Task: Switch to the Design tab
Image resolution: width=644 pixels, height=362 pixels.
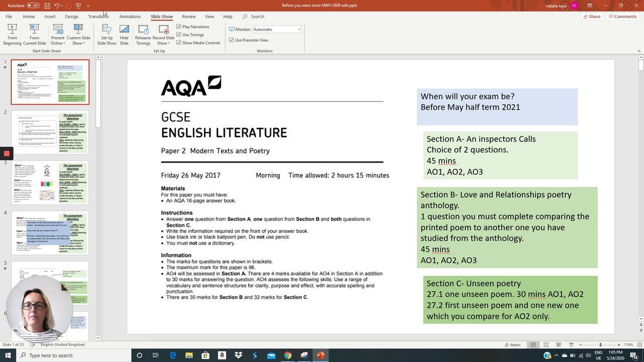Action: (x=71, y=17)
